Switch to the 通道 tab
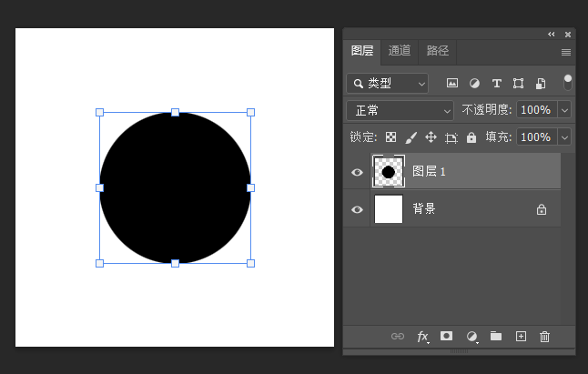Viewport: 588px width, 374px height. (400, 51)
